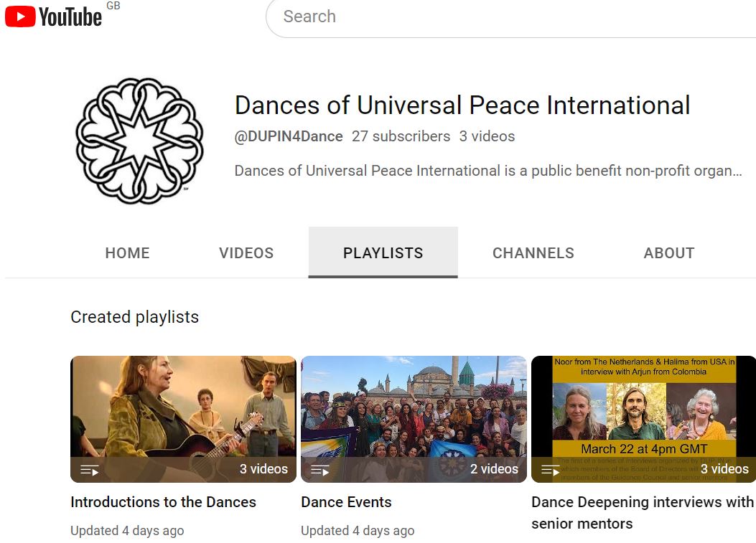Go to the ABOUT tab
Screen dimensions: 756x543
pos(668,253)
